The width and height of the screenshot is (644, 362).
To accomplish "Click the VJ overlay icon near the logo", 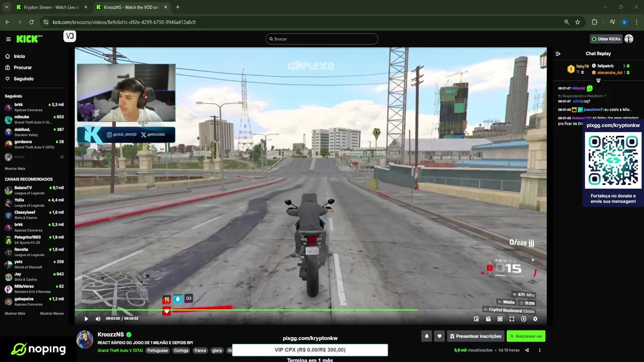I will [69, 36].
